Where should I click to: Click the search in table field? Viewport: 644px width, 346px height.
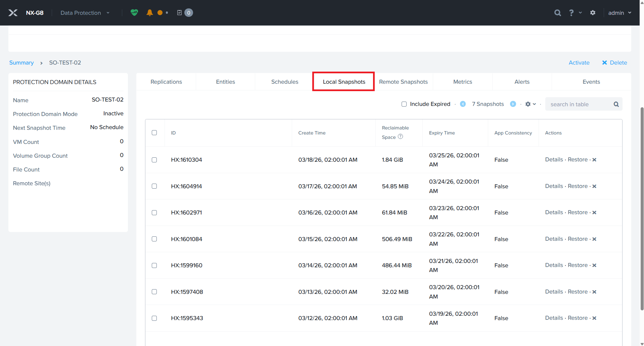(x=579, y=104)
